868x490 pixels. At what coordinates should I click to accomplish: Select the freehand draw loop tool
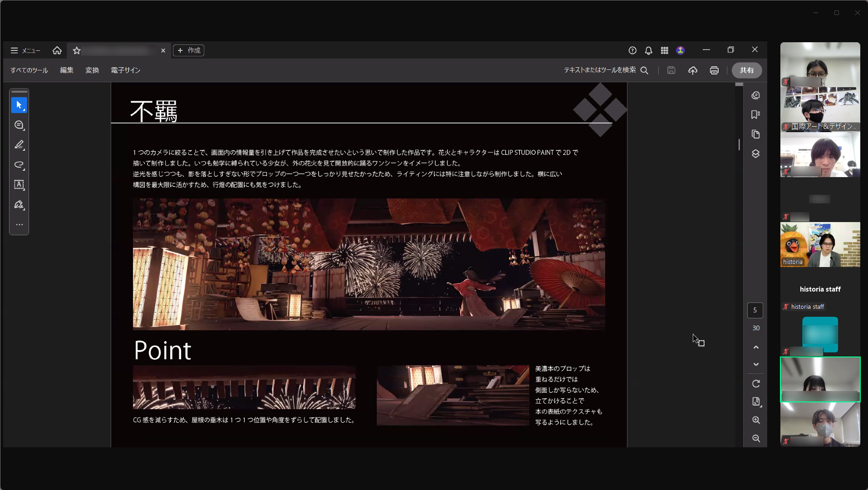pyautogui.click(x=19, y=165)
